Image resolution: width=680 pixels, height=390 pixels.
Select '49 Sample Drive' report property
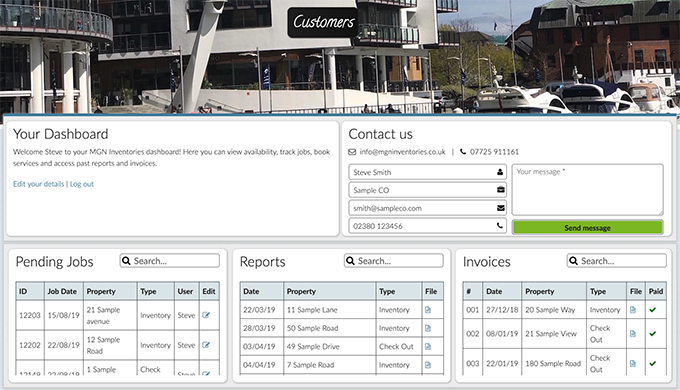[330, 347]
